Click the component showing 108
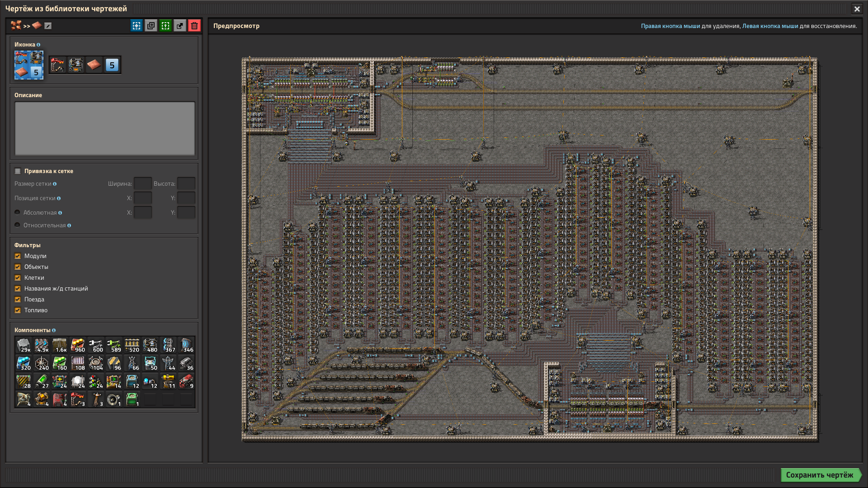This screenshot has height=488, width=868. (x=78, y=363)
